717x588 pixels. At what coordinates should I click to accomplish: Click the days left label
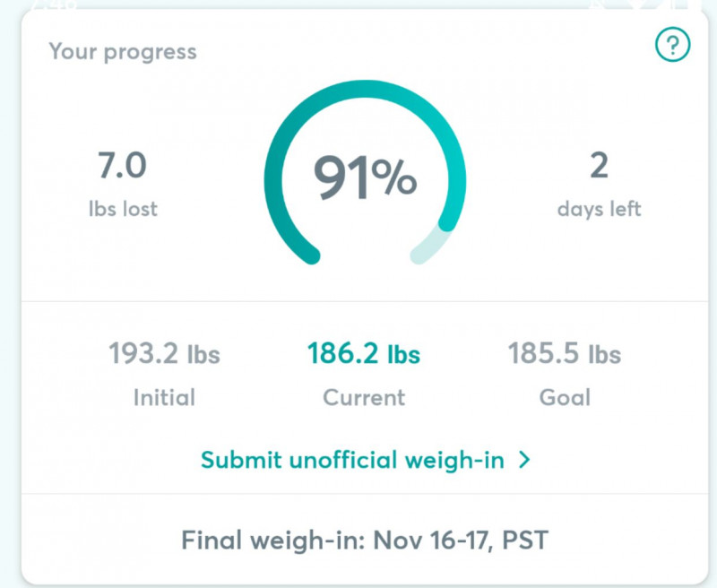click(x=599, y=209)
